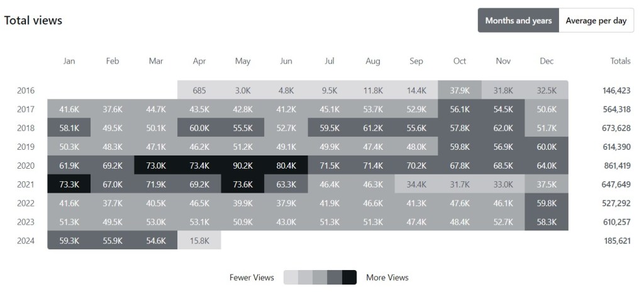Open the April 2024 cell showing 15.8K

coord(199,240)
